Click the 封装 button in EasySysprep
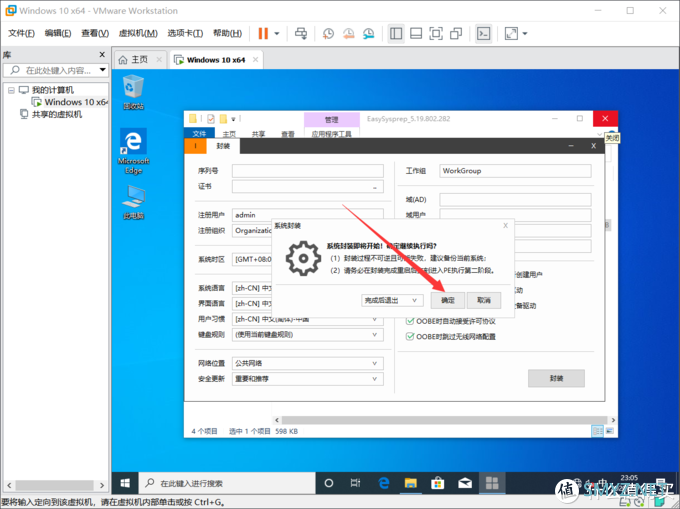This screenshot has height=509, width=680. (556, 378)
